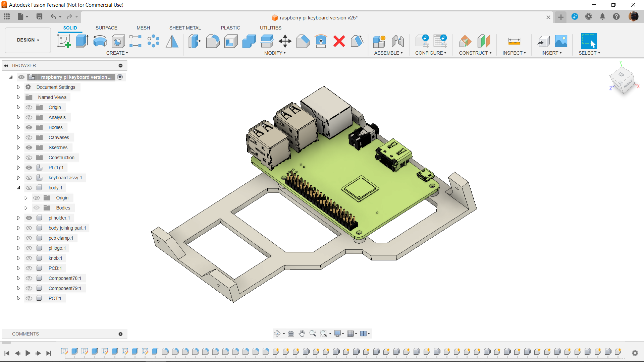Expand the Named Views folder
The image size is (644, 362).
click(x=18, y=97)
